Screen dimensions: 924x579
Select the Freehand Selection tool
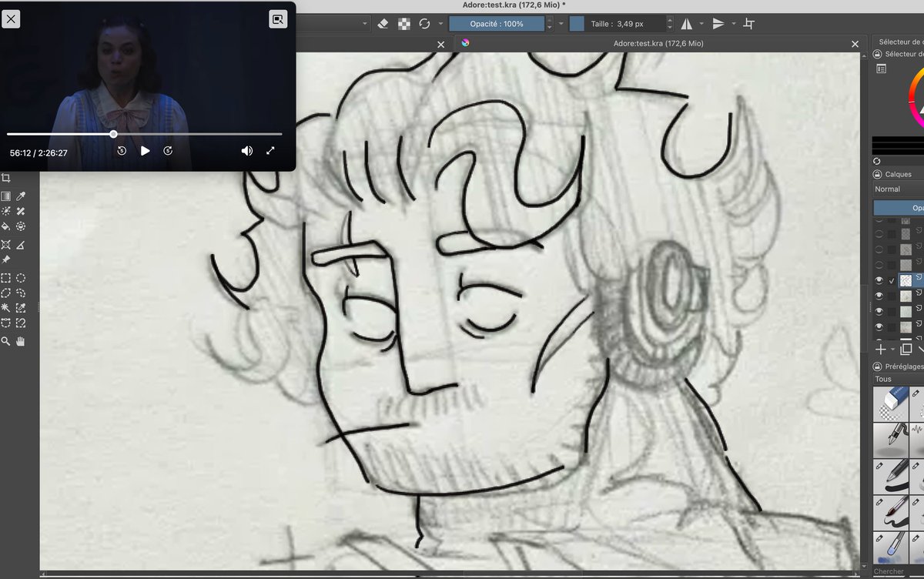[x=22, y=293]
